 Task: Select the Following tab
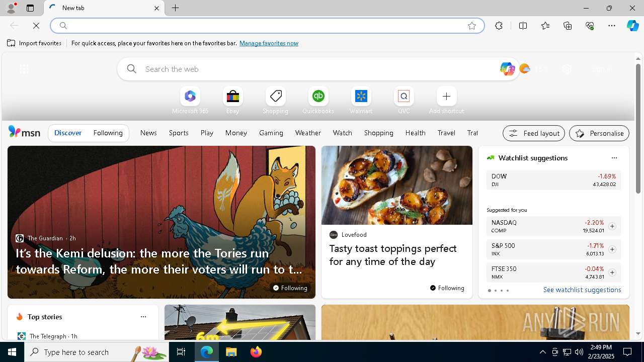(108, 133)
